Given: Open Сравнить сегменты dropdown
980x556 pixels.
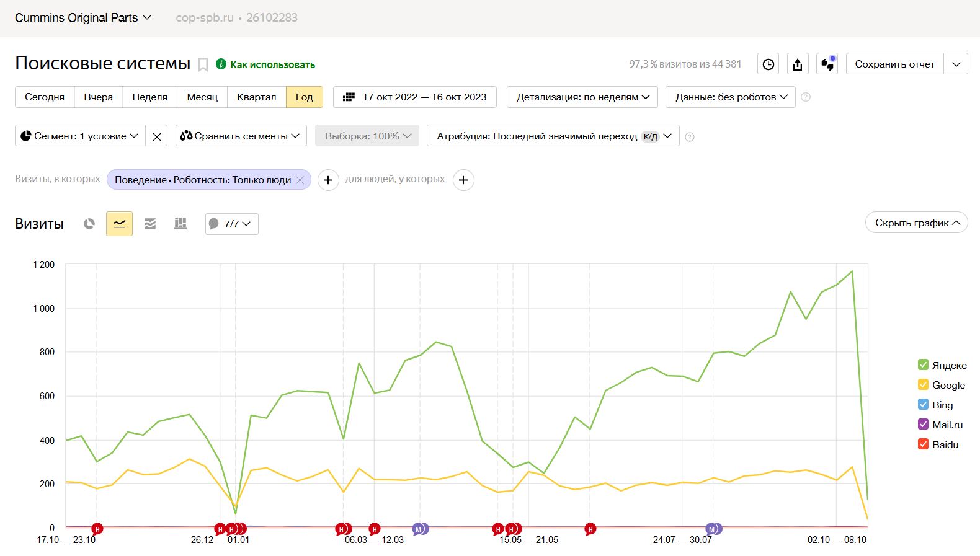Looking at the screenshot, I should [241, 136].
